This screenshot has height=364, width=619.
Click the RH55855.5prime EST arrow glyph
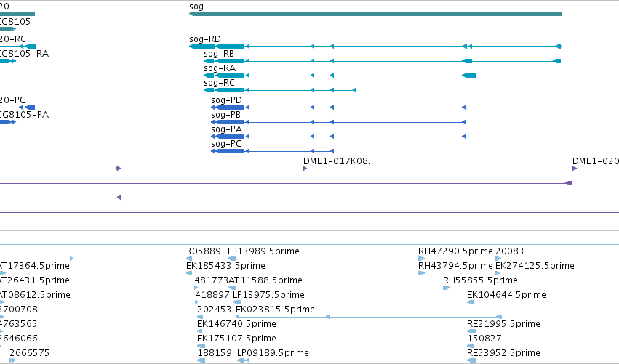447,288
